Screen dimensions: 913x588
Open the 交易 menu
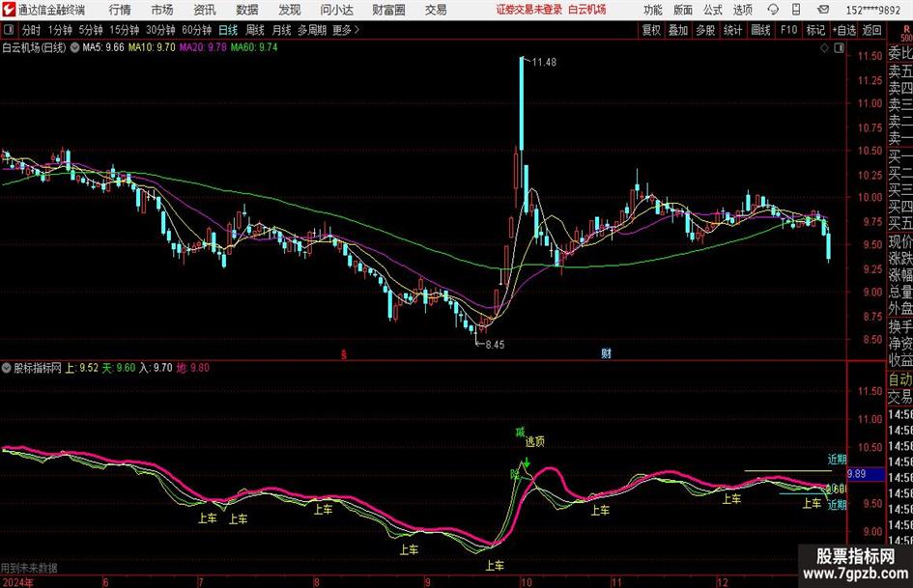pos(436,10)
